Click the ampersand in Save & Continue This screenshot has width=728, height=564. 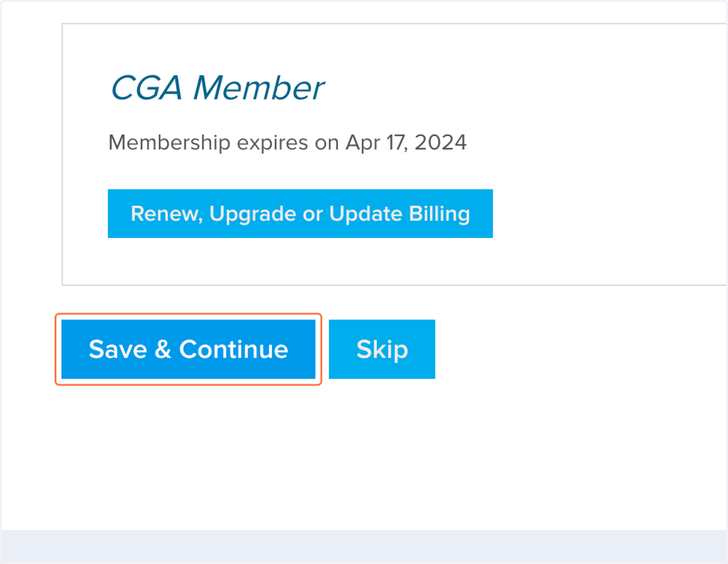point(163,349)
